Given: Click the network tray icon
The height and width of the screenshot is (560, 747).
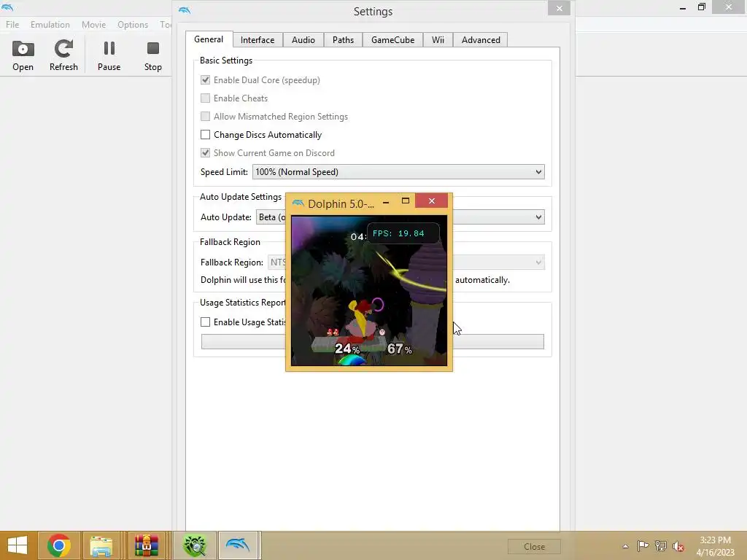Looking at the screenshot, I should point(661,545).
